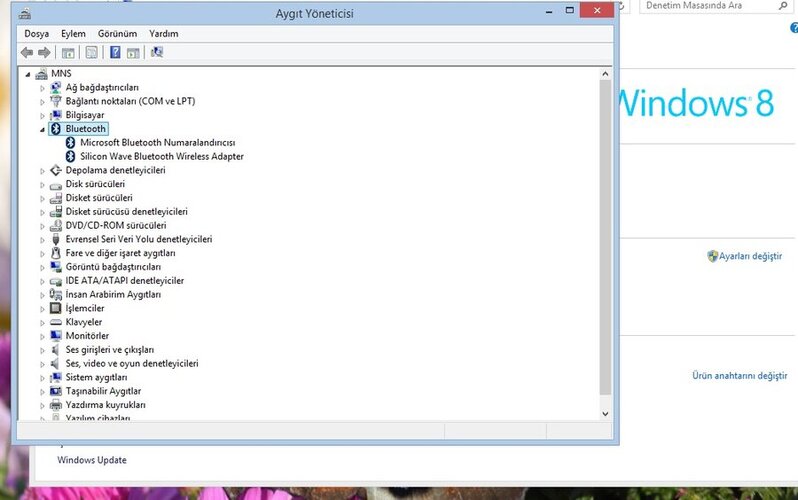Click the Fare ve diğer işaret mouse icon
The width and height of the screenshot is (798, 500).
pos(56,253)
